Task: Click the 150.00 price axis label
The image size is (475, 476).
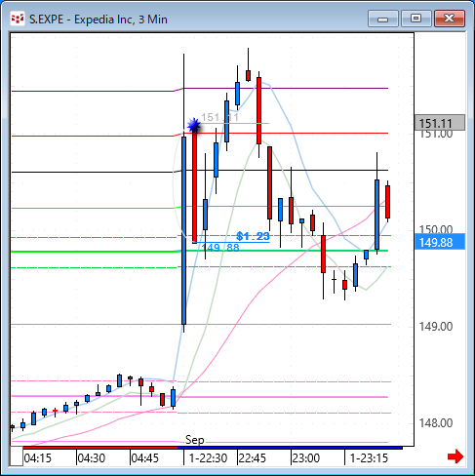Action: pyautogui.click(x=436, y=229)
